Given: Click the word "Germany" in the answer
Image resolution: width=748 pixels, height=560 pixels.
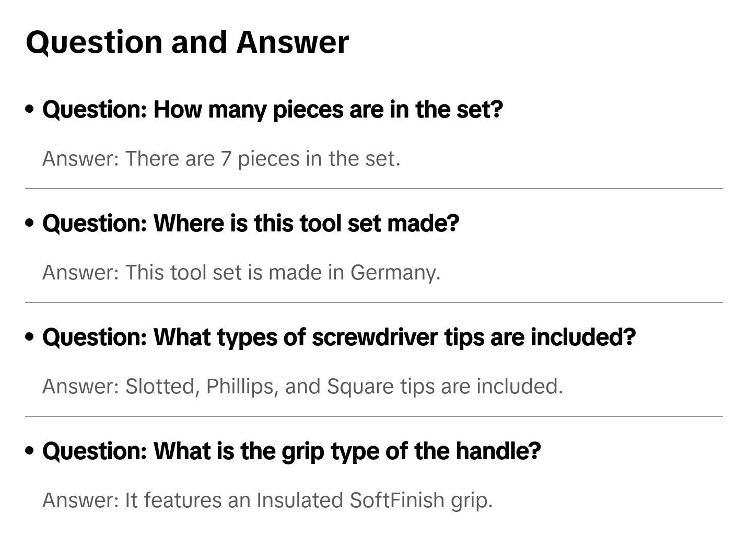Looking at the screenshot, I should click(x=395, y=273).
